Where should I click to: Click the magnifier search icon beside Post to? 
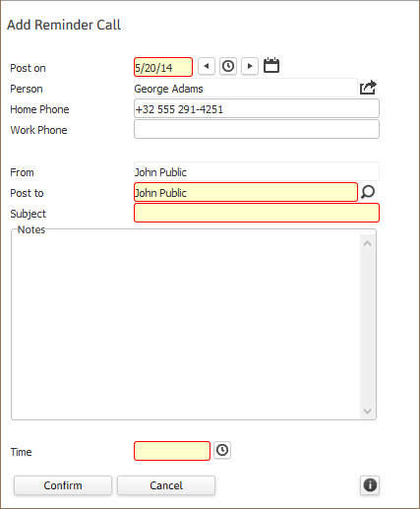click(x=368, y=192)
